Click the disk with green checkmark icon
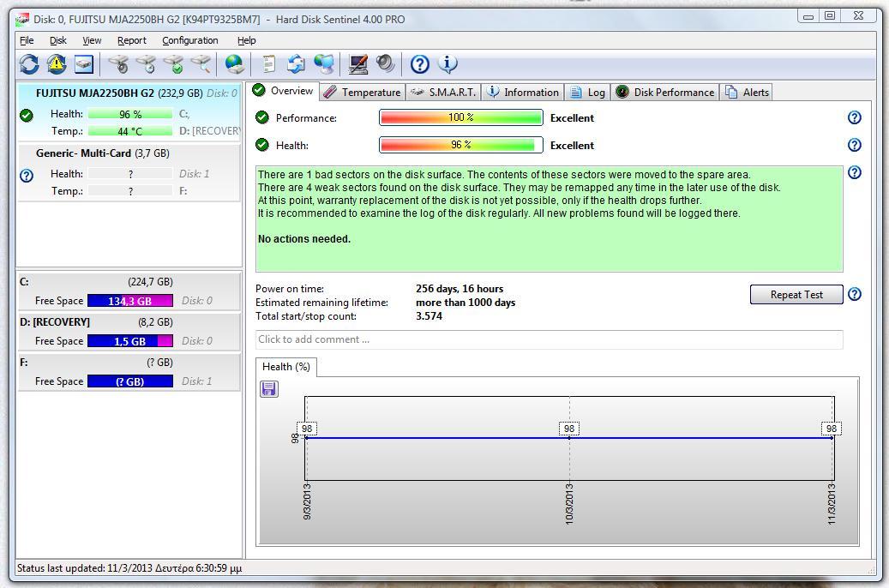This screenshot has height=588, width=889. pos(173,64)
